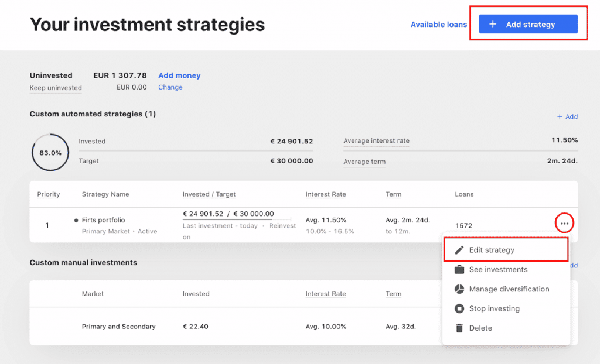
Task: Click the Interest Rate header in manual investments
Action: (x=326, y=294)
